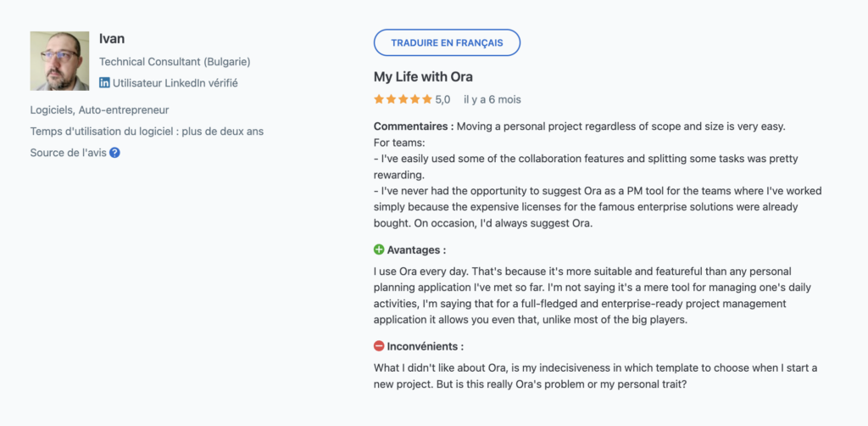Click the il y a 6 mois timestamp
Viewport: 868px width, 426px height.
click(492, 99)
